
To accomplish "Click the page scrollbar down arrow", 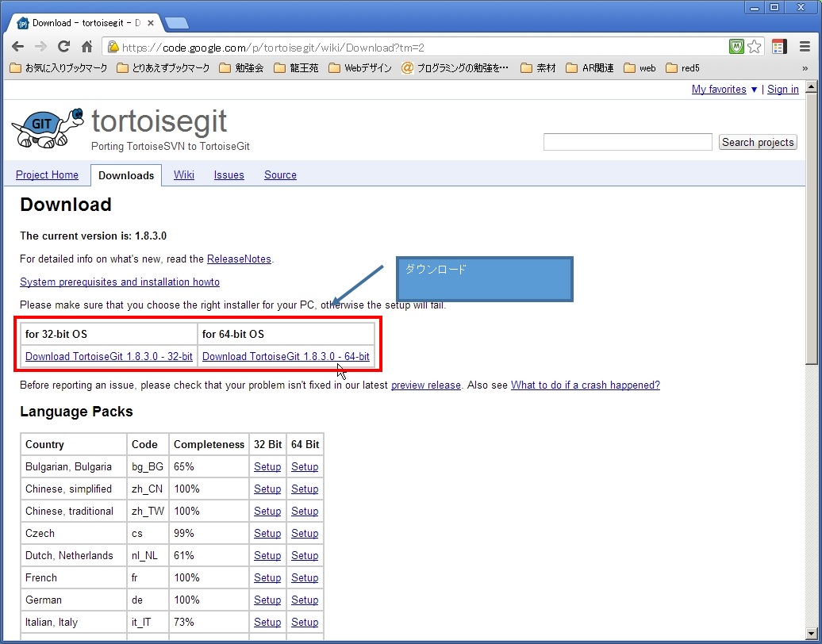I will (x=812, y=634).
